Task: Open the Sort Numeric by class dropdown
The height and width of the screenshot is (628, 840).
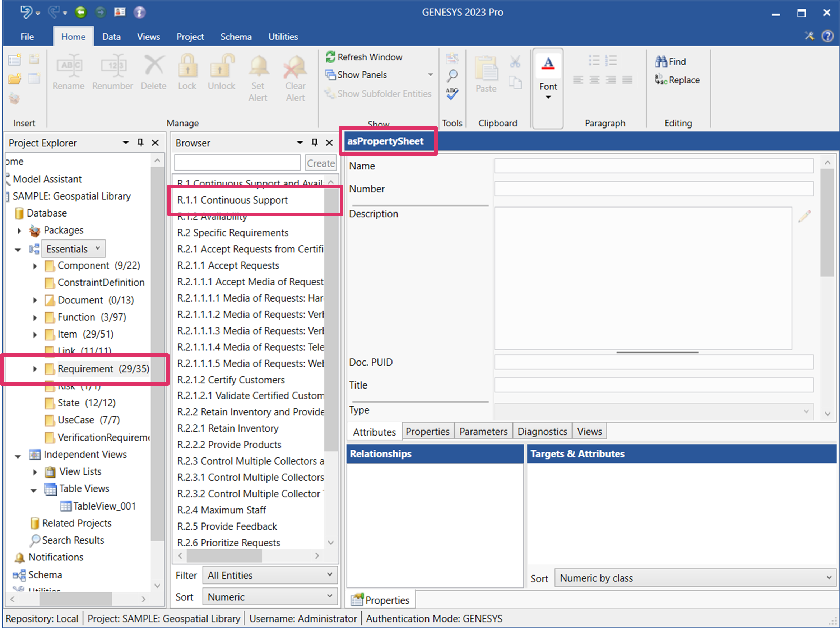Action: tap(695, 578)
